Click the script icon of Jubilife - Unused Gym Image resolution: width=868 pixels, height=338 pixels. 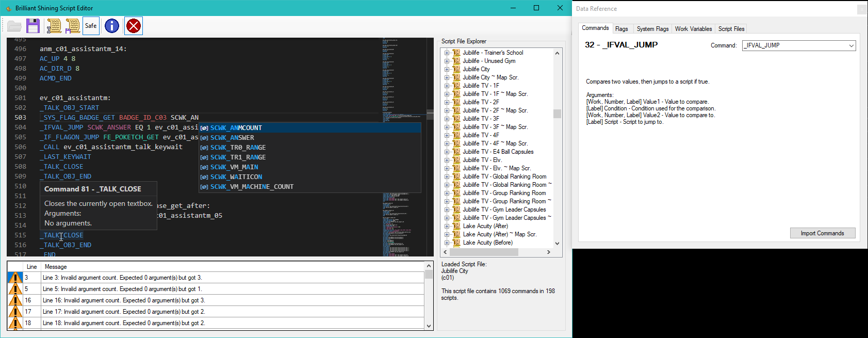[x=456, y=61]
